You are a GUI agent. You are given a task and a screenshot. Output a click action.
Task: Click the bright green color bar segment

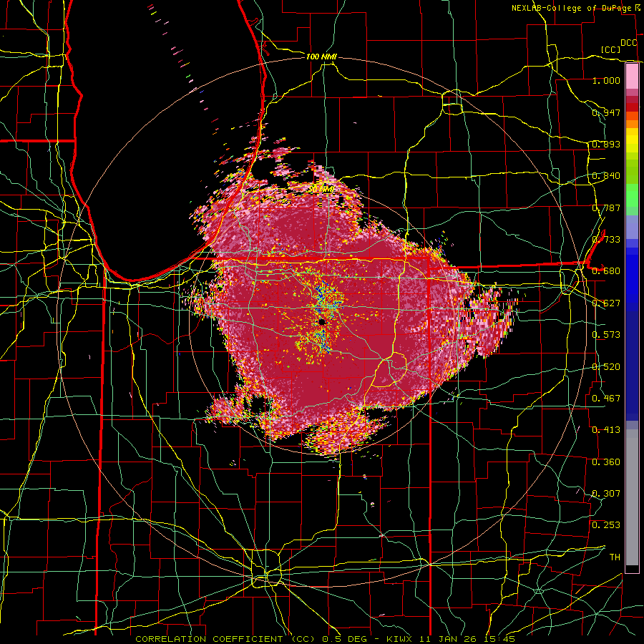pyautogui.click(x=632, y=195)
